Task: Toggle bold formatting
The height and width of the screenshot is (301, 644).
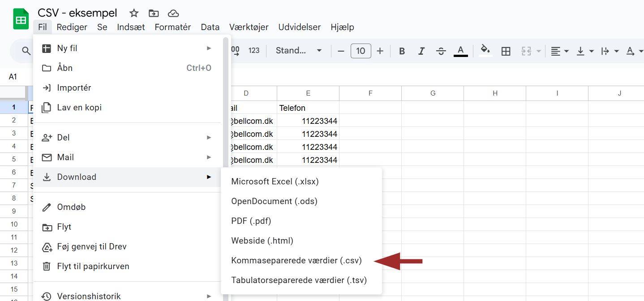Action: click(x=402, y=51)
